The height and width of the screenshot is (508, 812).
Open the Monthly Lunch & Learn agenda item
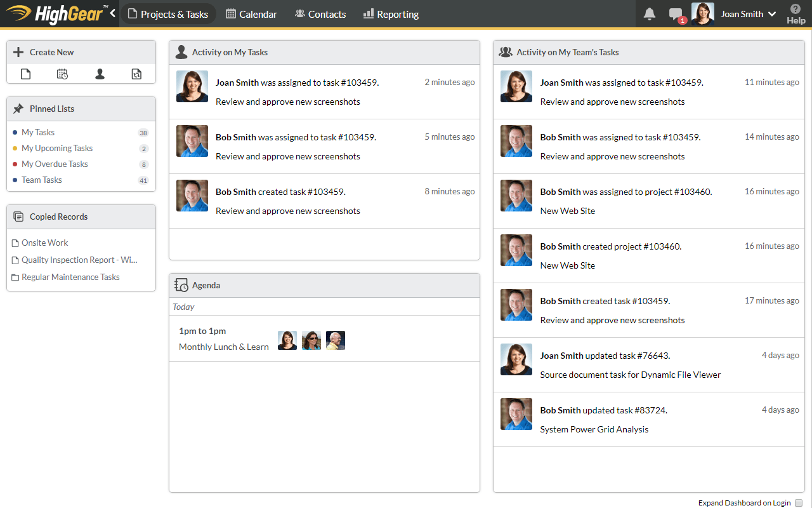(224, 347)
